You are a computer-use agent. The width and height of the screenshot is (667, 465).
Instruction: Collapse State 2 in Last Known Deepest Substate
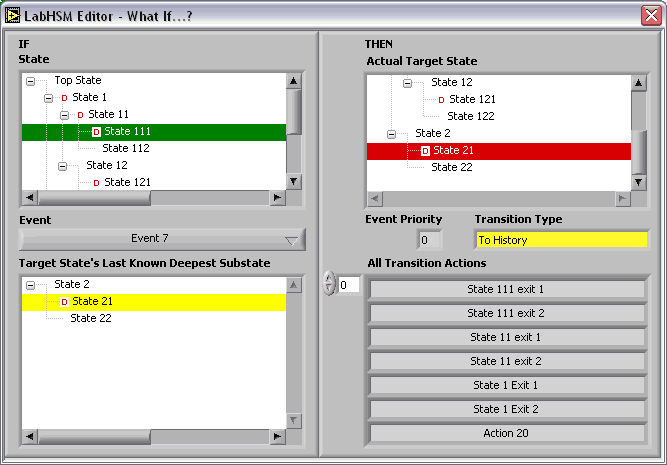point(31,285)
